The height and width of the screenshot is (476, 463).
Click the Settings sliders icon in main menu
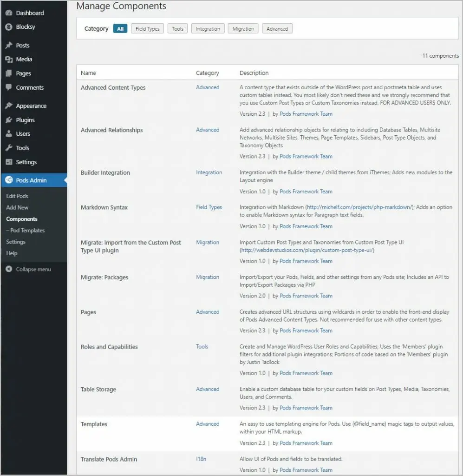[x=9, y=162]
